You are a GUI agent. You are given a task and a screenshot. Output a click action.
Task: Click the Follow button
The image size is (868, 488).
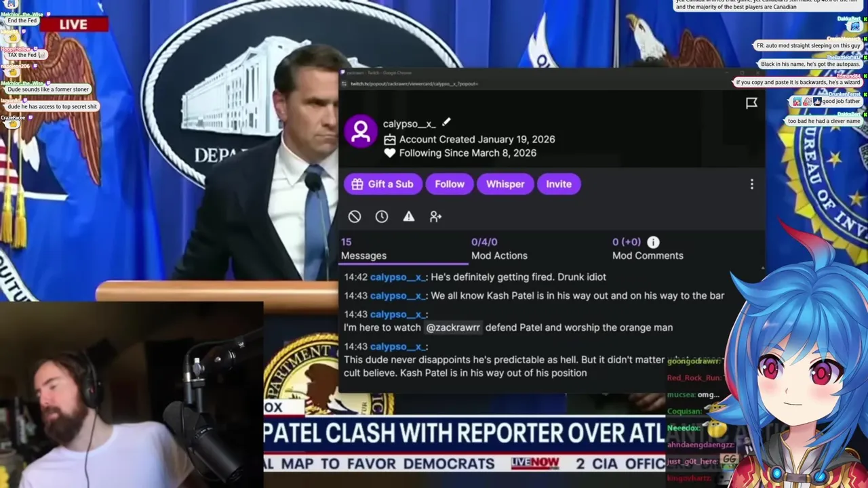point(450,184)
